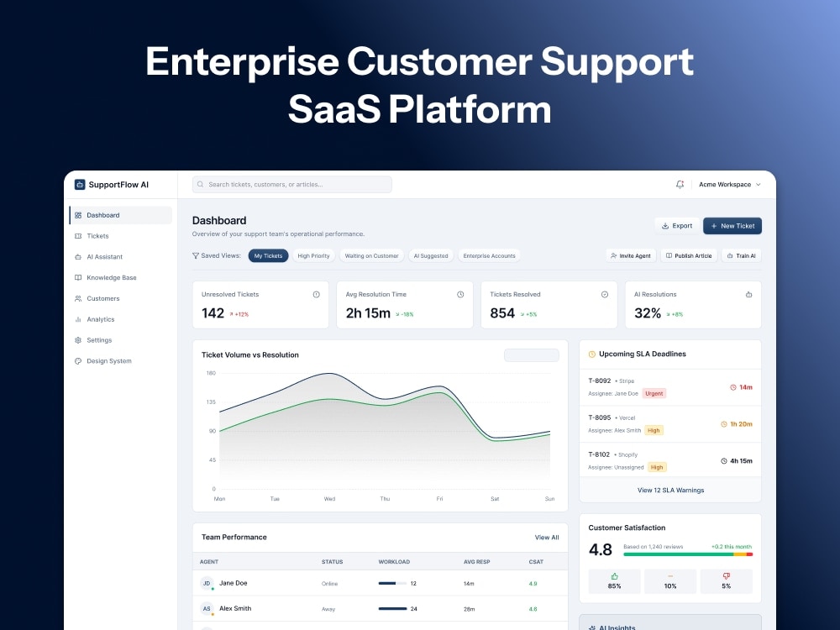Select the Enterprise Accounts saved view

coord(489,256)
